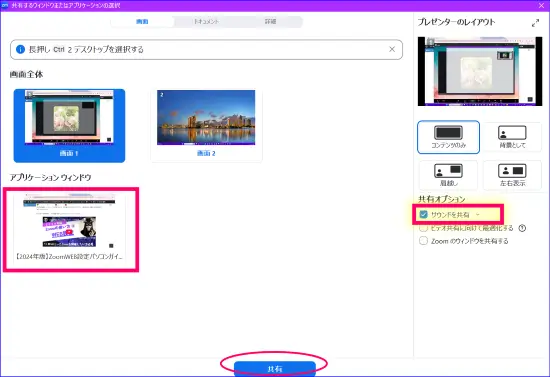The image size is (550, 377).
Task: Select the 画面 2 screen thumbnail
Action: point(206,126)
